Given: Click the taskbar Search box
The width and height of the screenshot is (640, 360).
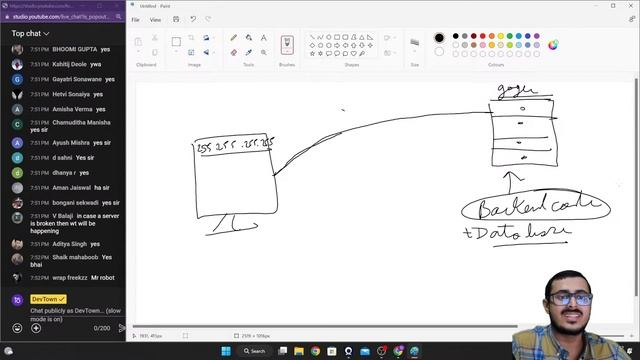Looking at the screenshot, I should pyautogui.click(x=255, y=351).
